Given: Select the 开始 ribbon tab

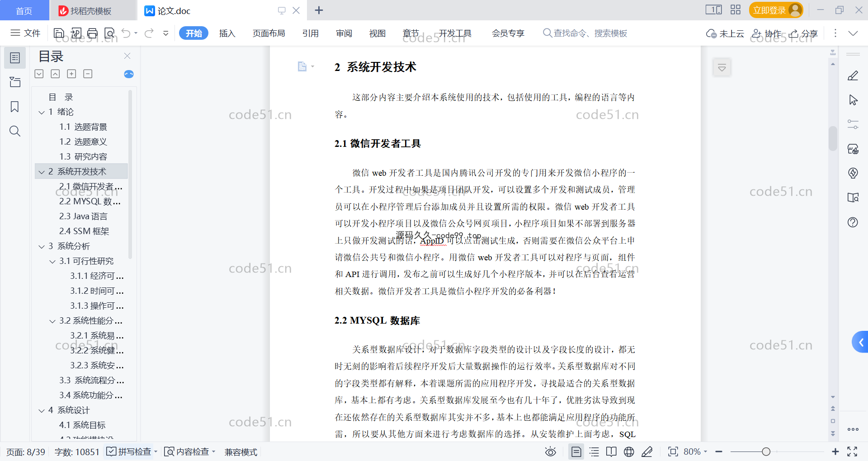Looking at the screenshot, I should coord(193,33).
